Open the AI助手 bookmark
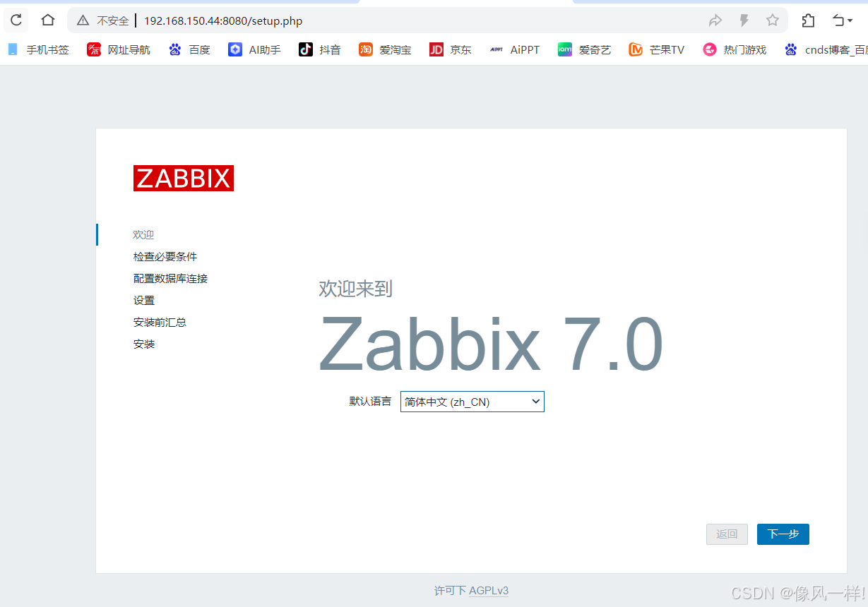This screenshot has width=868, height=607. coord(254,49)
